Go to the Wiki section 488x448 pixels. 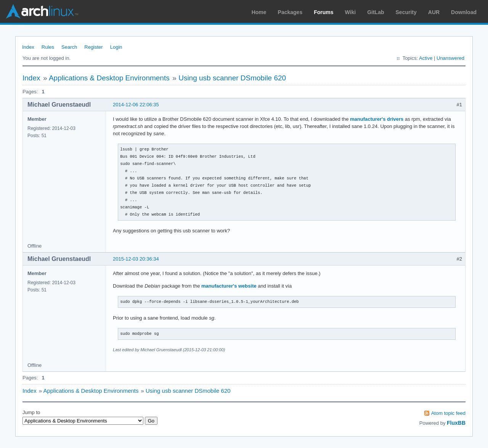point(350,12)
